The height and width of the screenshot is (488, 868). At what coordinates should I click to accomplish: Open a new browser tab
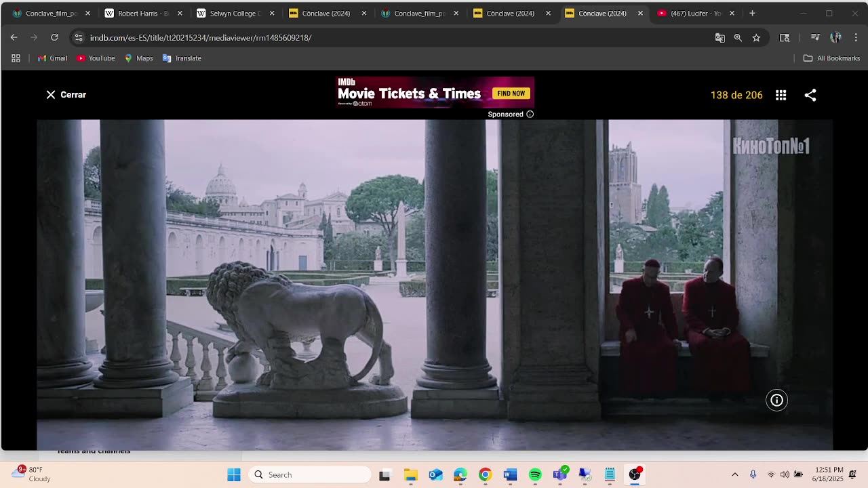point(752,14)
